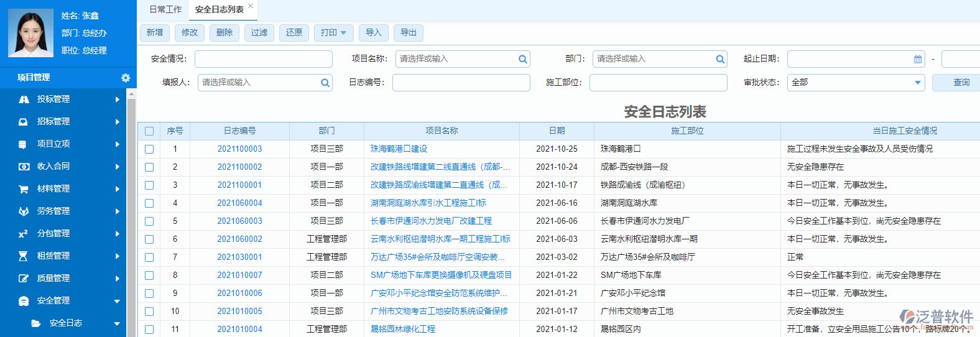Check the row 4 checkbox for 2021060004
Screen dimensions: 980x337
[x=149, y=203]
